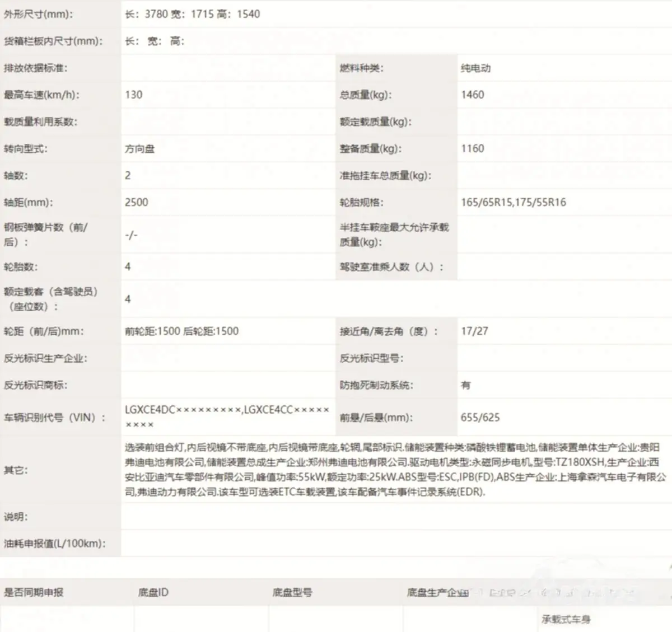Select the 承载式车身 cell
Image resolution: width=672 pixels, height=632 pixels.
(x=566, y=619)
